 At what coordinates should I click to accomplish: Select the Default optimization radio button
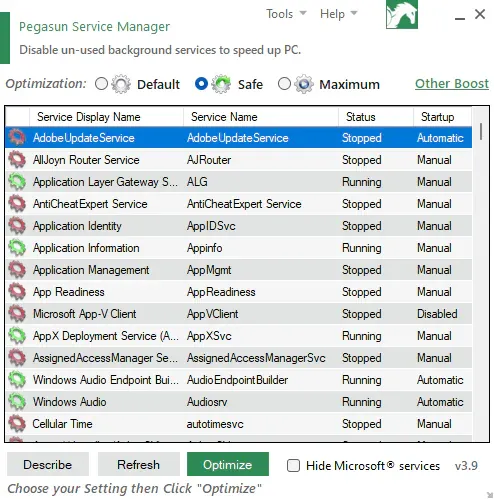tap(101, 84)
